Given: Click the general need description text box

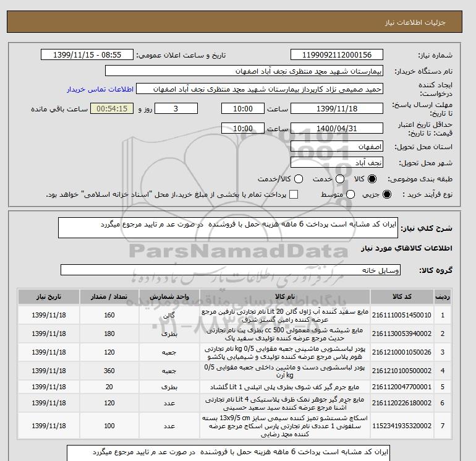Looking at the screenshot, I should click(x=228, y=228).
